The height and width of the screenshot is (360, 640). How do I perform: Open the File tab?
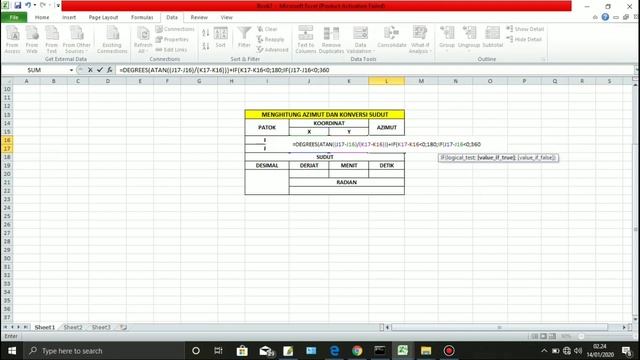click(x=14, y=17)
